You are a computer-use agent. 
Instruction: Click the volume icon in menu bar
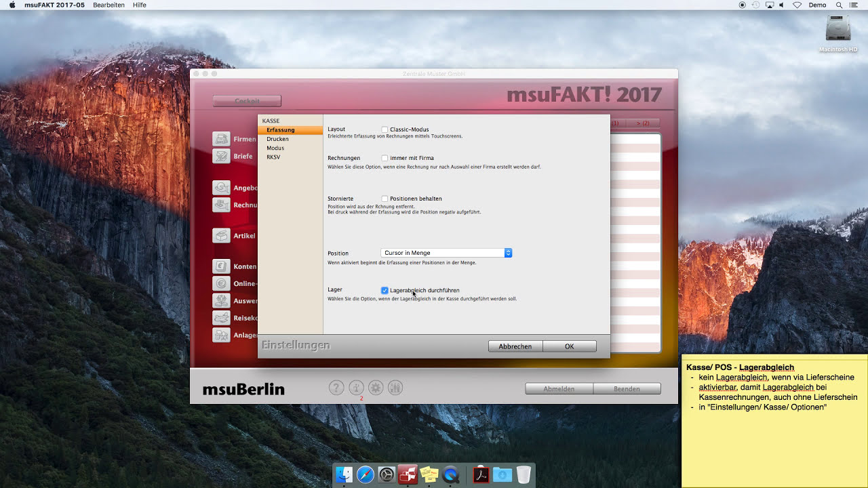(x=782, y=5)
